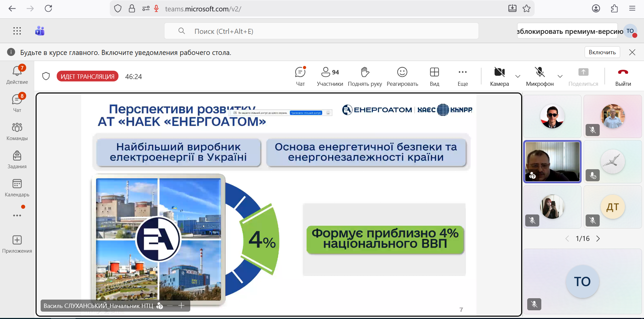Screen dimensions: 644x319
Task: Show the participants list
Action: (330, 76)
